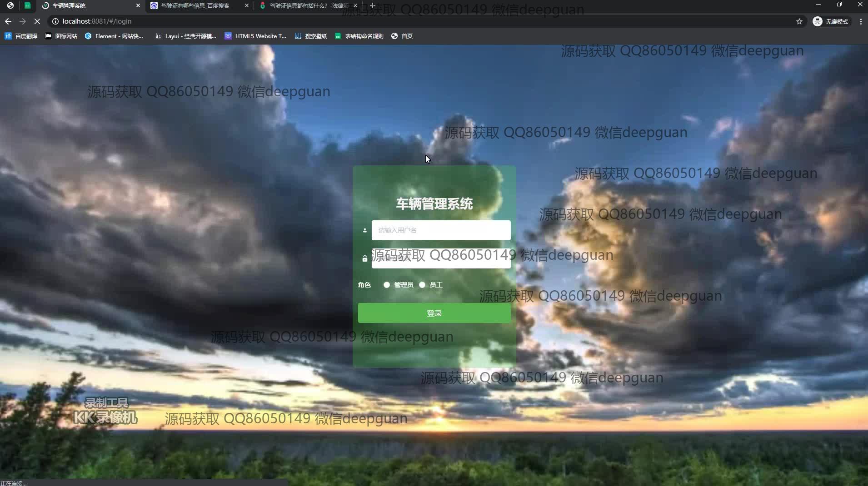Open Element bookmark in bookmarks bar
The width and height of the screenshot is (868, 486).
[x=114, y=36]
